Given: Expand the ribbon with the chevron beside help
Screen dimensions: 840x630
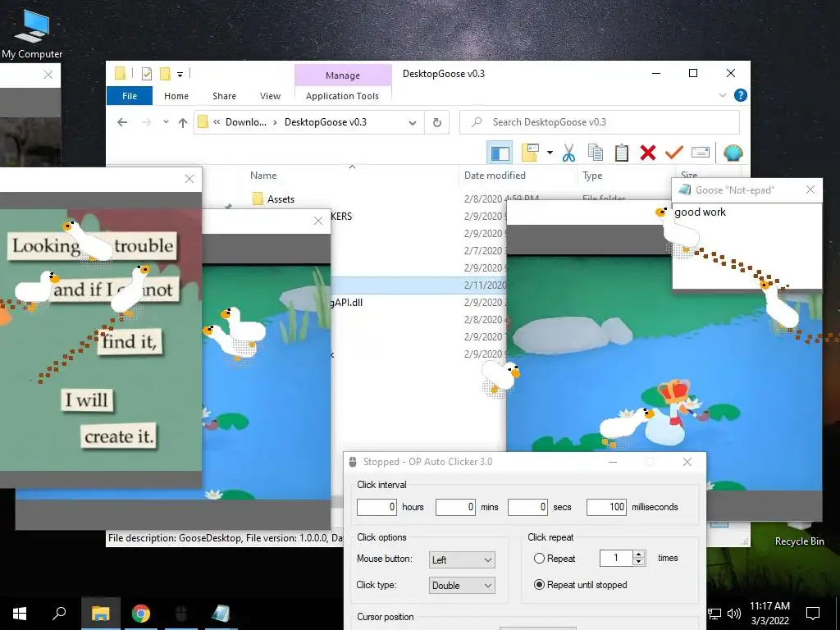Looking at the screenshot, I should coord(722,95).
